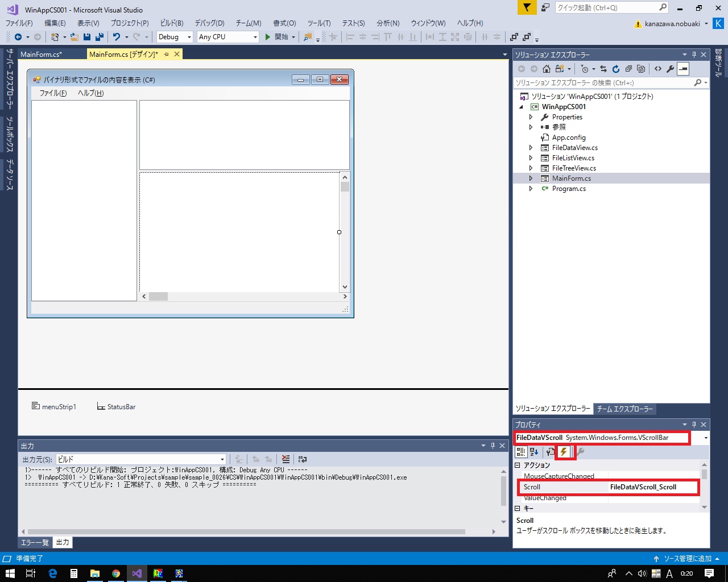728x582 pixels.
Task: Toggle word wrap in the output pane
Action: 303,459
